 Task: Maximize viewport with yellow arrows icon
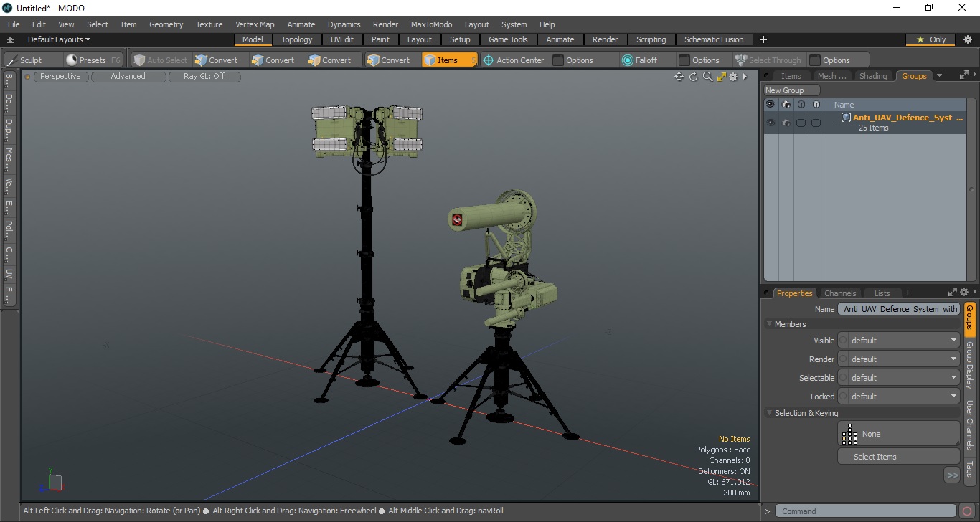pos(722,77)
